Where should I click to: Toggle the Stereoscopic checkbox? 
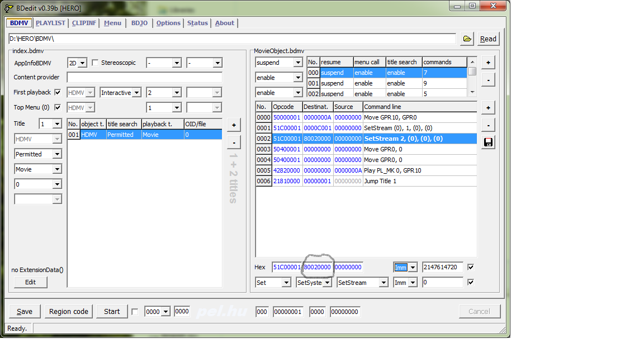(x=95, y=63)
